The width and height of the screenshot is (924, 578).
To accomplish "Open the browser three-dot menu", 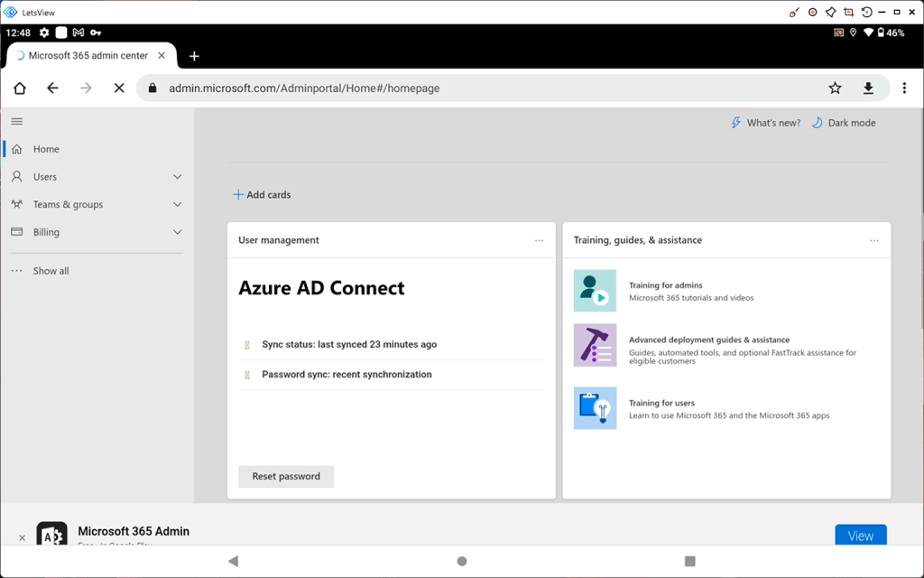I will point(904,89).
